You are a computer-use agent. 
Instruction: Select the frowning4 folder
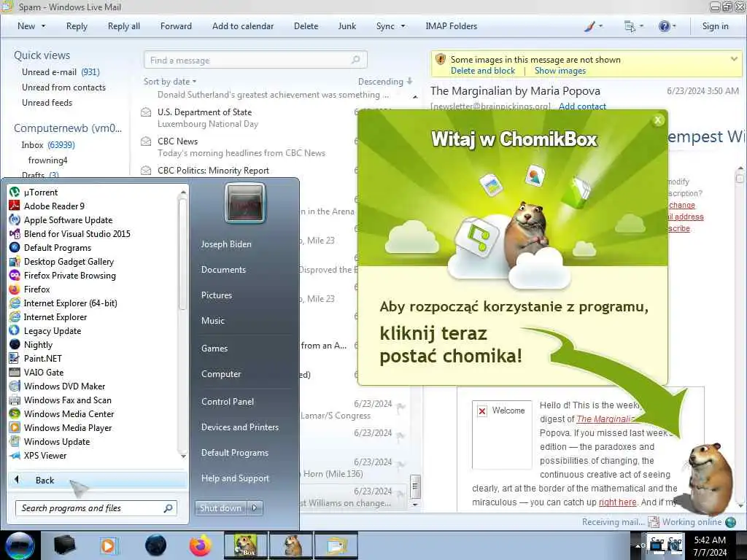pos(47,160)
